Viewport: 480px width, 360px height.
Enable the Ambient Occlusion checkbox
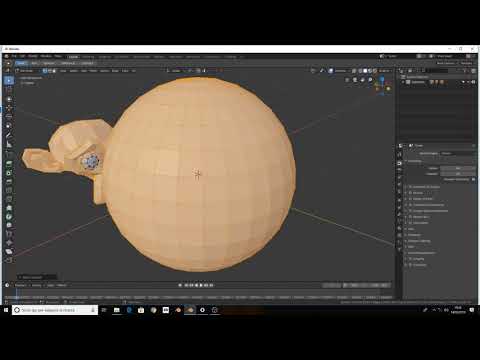pyautogui.click(x=410, y=187)
